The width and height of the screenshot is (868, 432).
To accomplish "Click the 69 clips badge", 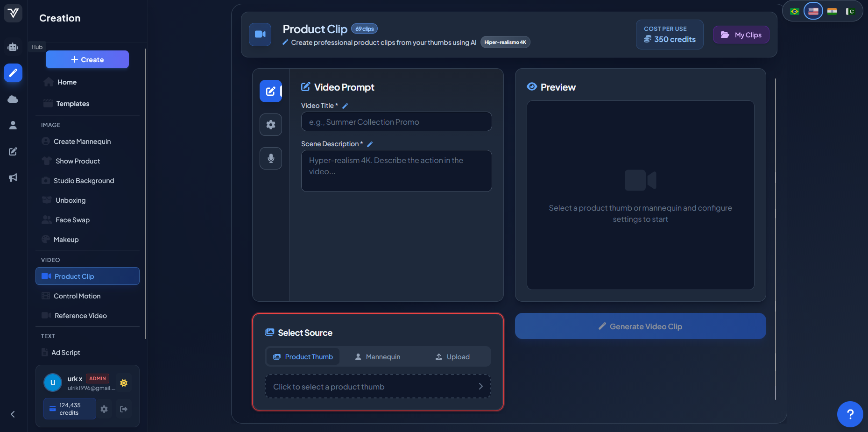I will 364,29.
